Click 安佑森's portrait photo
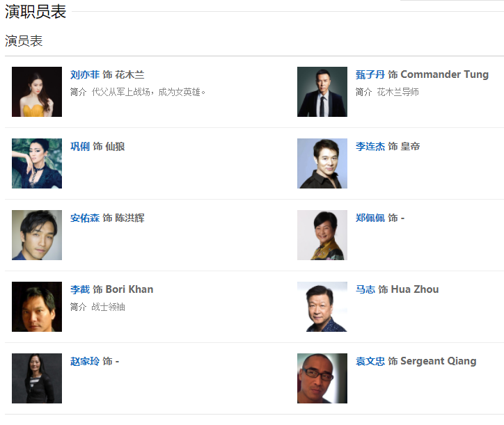 (x=37, y=235)
